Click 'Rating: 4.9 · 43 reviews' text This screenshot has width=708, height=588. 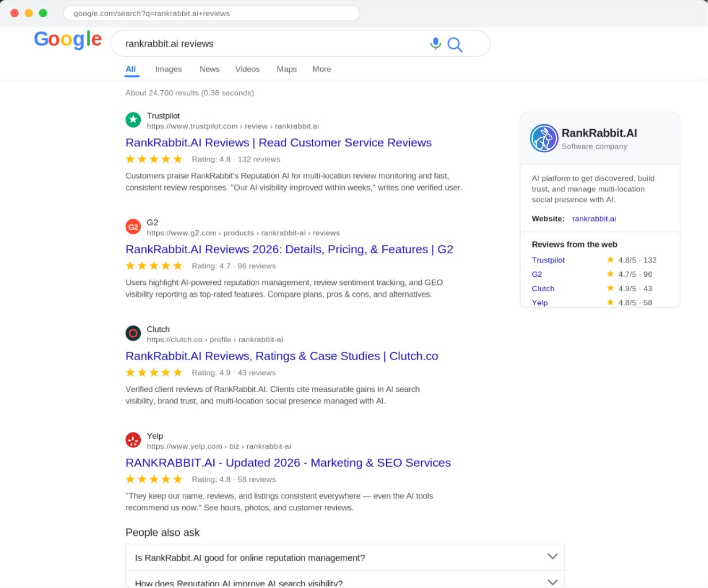click(x=234, y=373)
